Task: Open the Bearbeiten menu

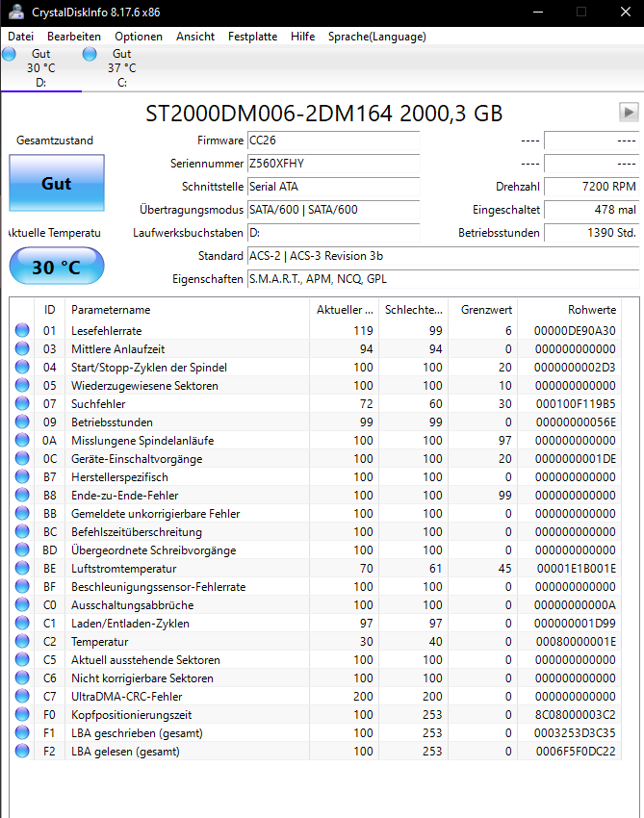Action: (x=74, y=37)
